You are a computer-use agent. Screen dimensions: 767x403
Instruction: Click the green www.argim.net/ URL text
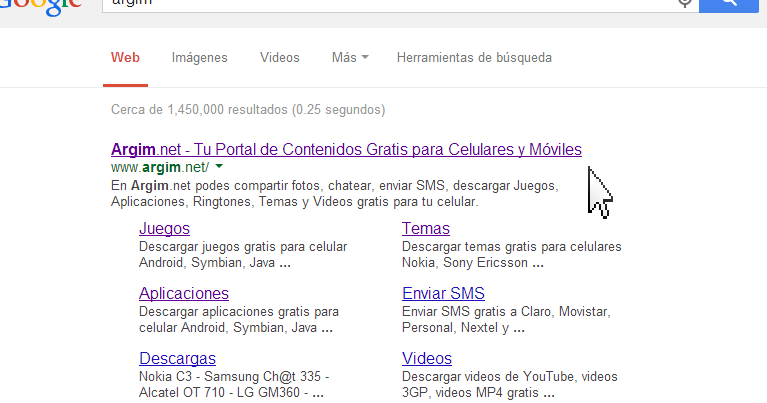[160, 167]
